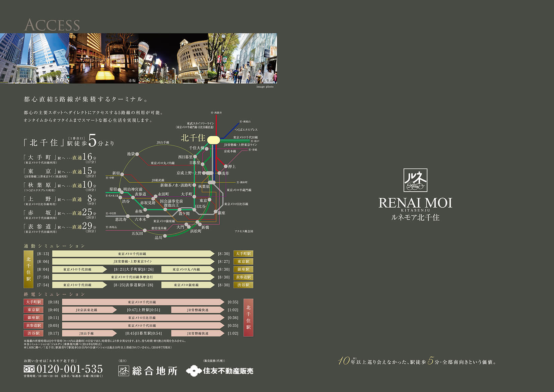The height and width of the screenshot is (392, 554).
Task: Click the yellow 北千住 station marker
Action: (x=213, y=140)
